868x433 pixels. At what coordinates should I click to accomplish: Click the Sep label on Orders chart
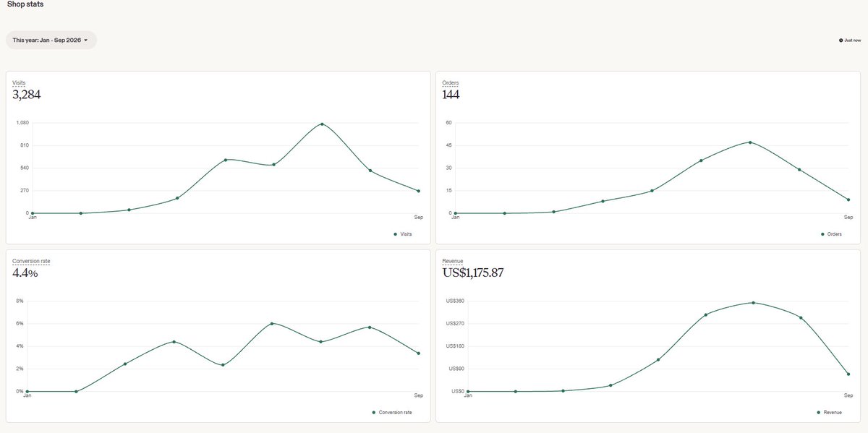848,218
